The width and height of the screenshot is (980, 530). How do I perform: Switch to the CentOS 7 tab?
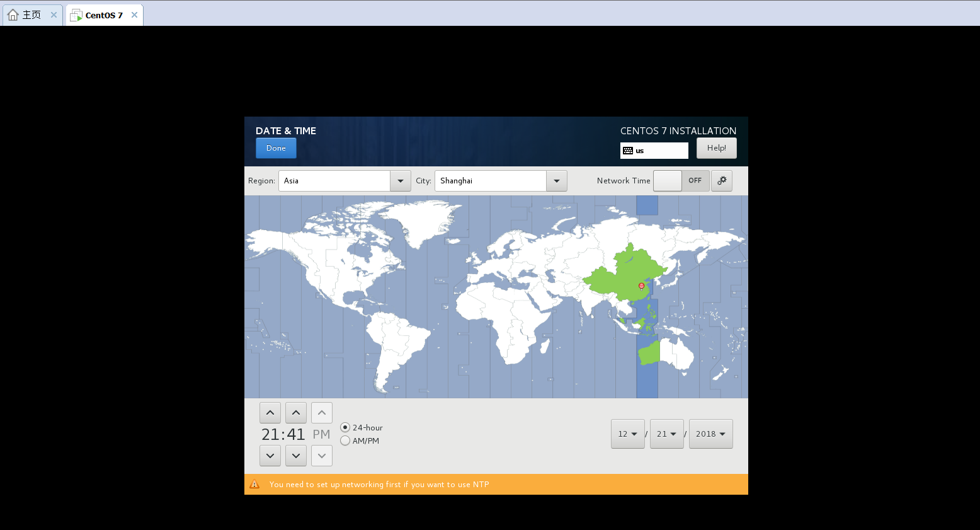[x=105, y=15]
